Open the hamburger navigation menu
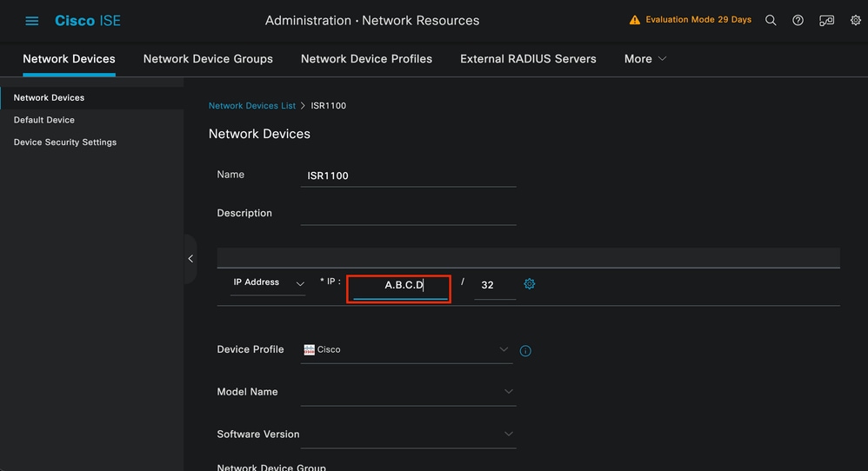The width and height of the screenshot is (868, 471). pyautogui.click(x=31, y=21)
